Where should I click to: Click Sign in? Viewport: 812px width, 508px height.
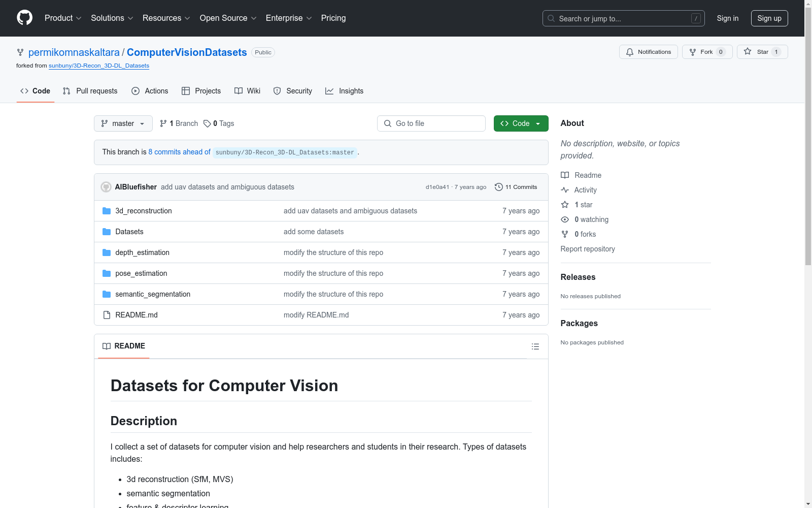tap(727, 18)
